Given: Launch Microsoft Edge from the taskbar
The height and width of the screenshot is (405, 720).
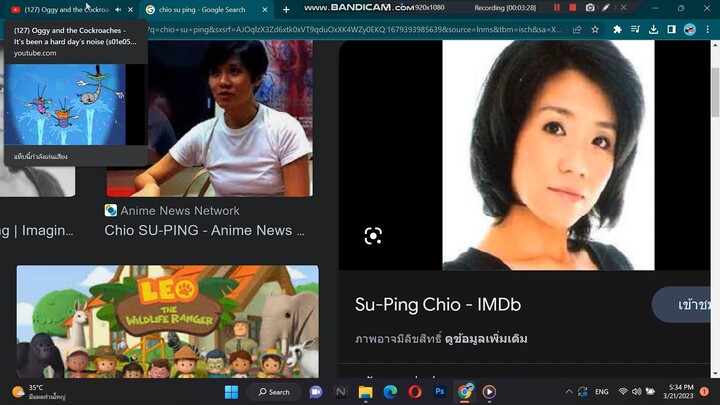Looking at the screenshot, I should point(390,392).
